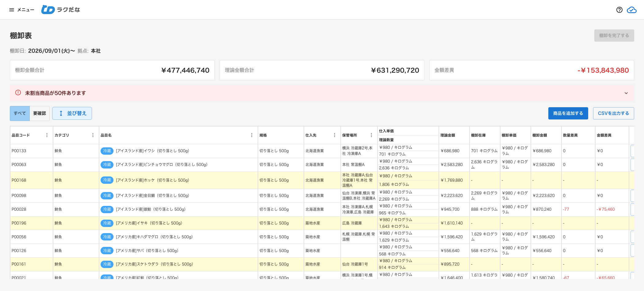The image size is (644, 291).
Task: Click the 棚卸金額合計 summary card
Action: coord(112,70)
